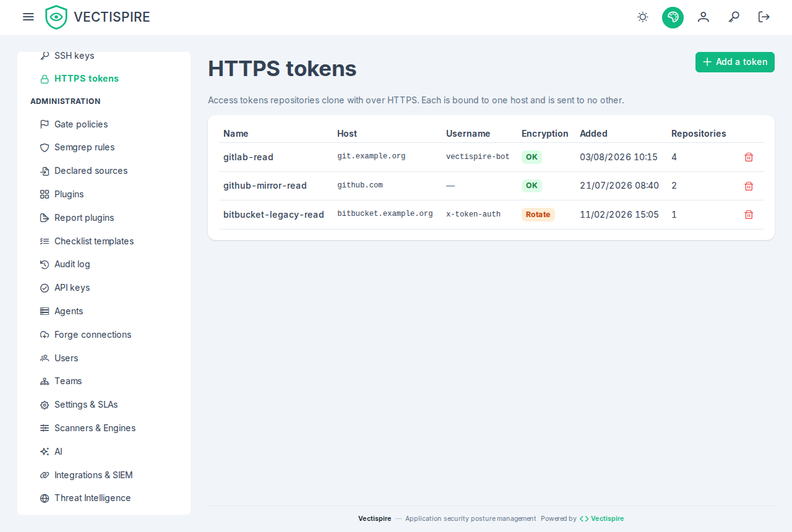Screen dimensions: 792x532
Task: Click the Declared sources icon
Action: point(45,171)
